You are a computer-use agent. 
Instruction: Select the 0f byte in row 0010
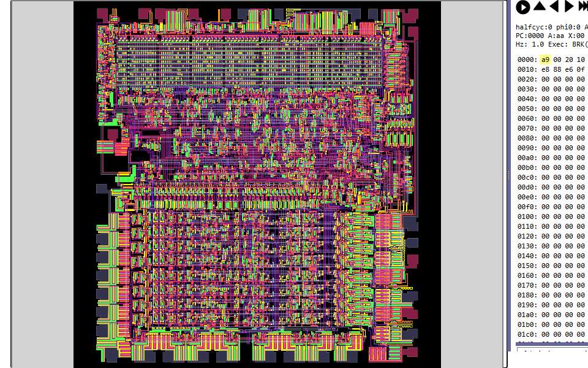click(581, 69)
